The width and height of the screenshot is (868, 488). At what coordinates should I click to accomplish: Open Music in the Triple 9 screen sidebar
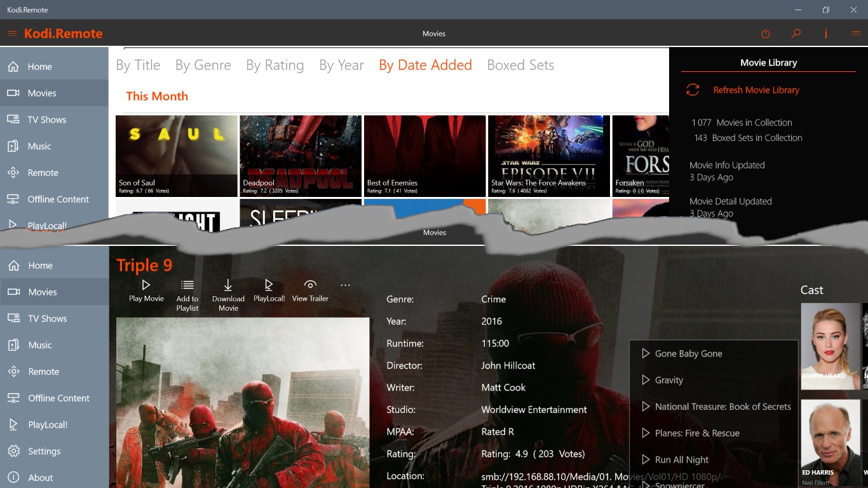pos(54,345)
